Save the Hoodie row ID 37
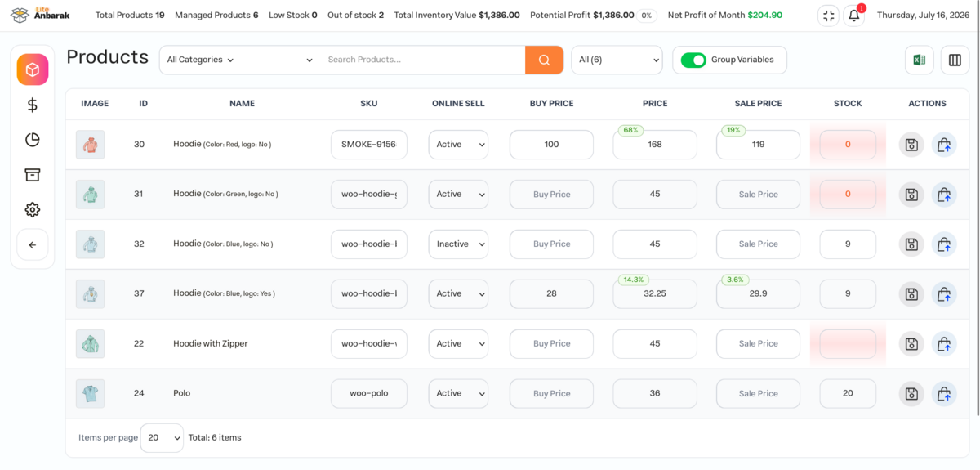The image size is (980, 470). click(911, 294)
